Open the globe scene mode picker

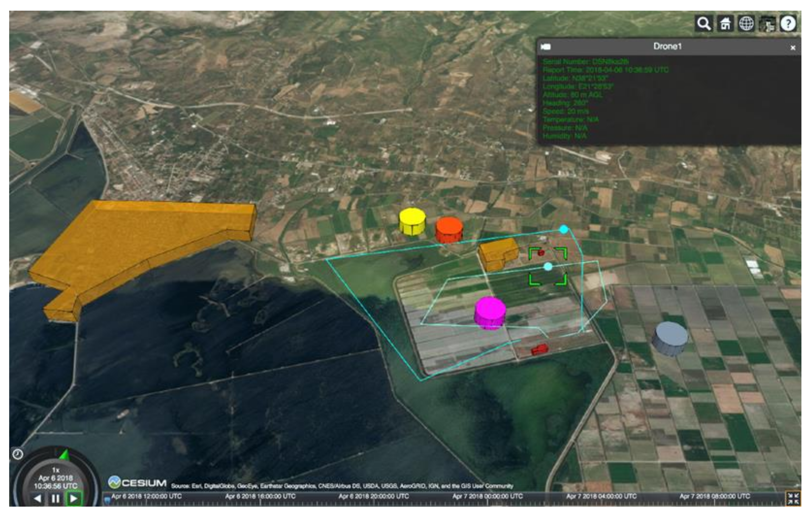point(746,24)
